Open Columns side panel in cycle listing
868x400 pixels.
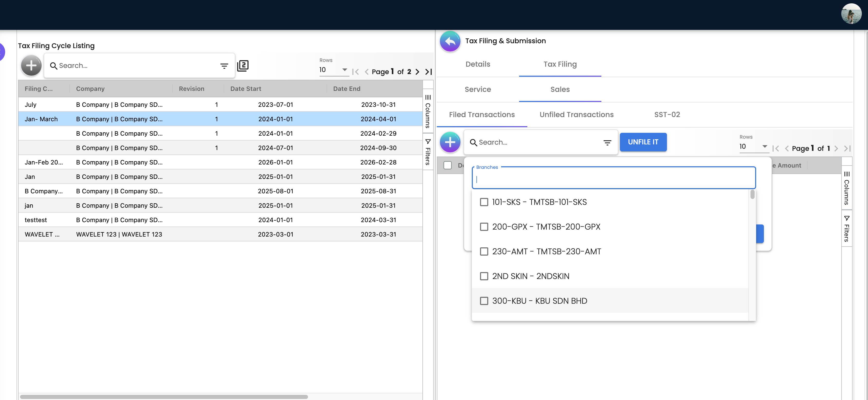[x=428, y=111]
